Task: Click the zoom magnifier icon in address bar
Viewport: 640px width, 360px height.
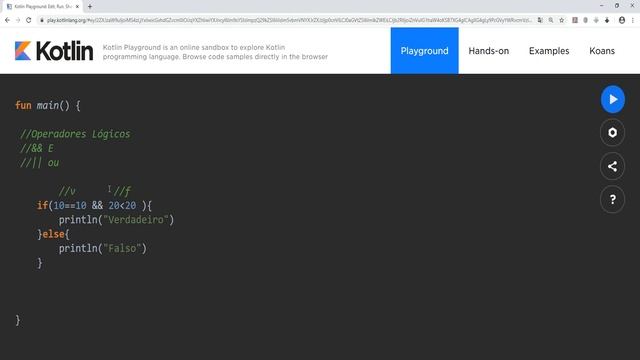Action: click(x=551, y=20)
